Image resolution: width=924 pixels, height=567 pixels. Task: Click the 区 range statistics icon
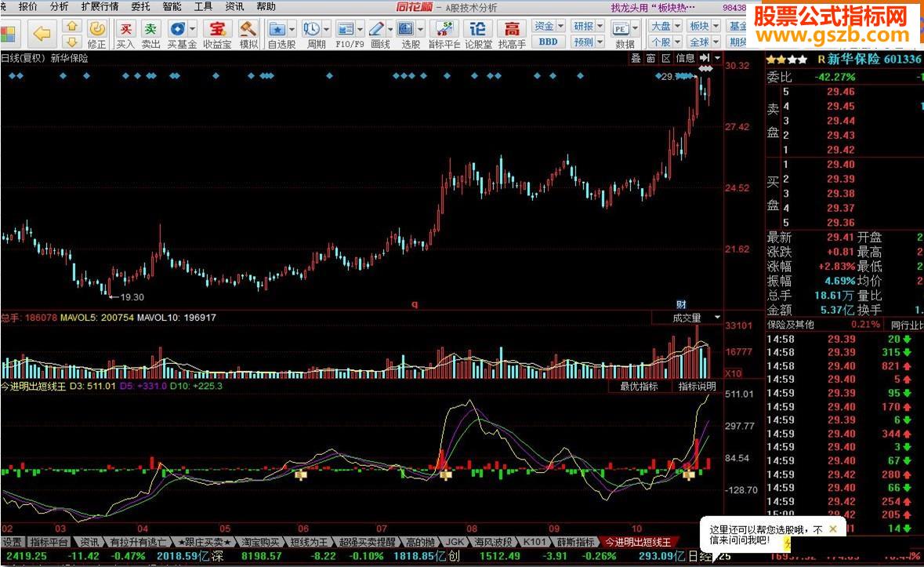pos(666,58)
